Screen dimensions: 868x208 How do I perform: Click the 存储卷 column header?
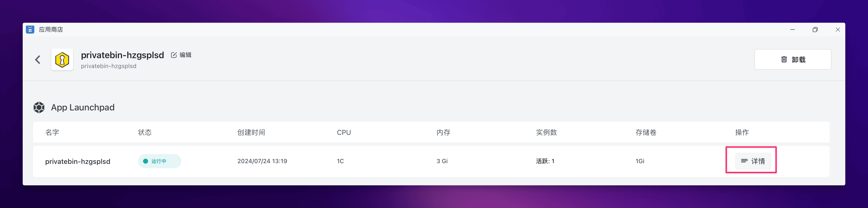point(646,132)
